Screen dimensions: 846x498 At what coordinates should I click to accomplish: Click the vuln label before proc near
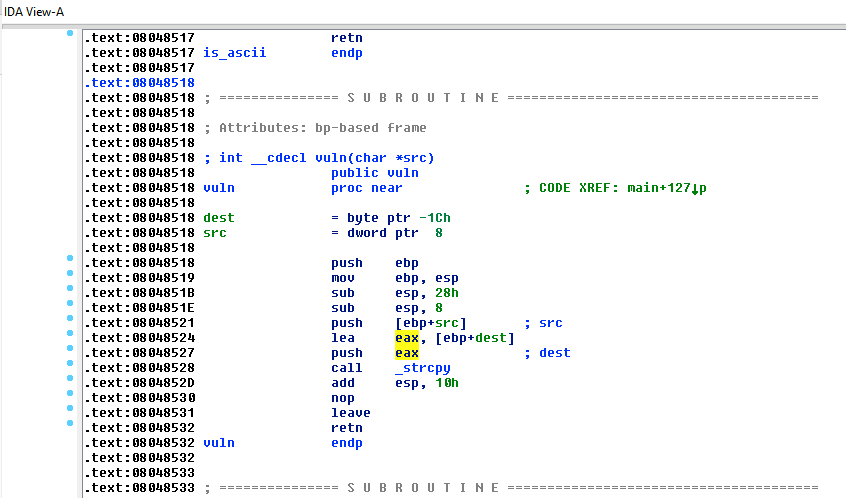[x=219, y=188]
